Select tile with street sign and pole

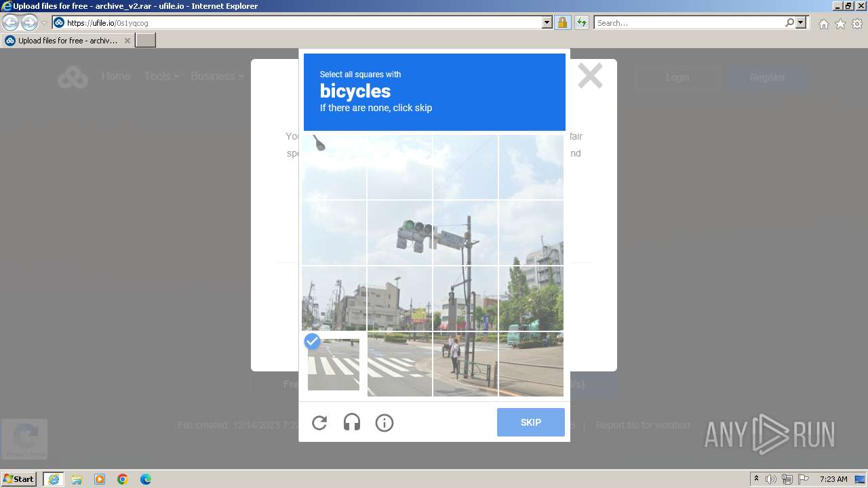click(x=465, y=232)
